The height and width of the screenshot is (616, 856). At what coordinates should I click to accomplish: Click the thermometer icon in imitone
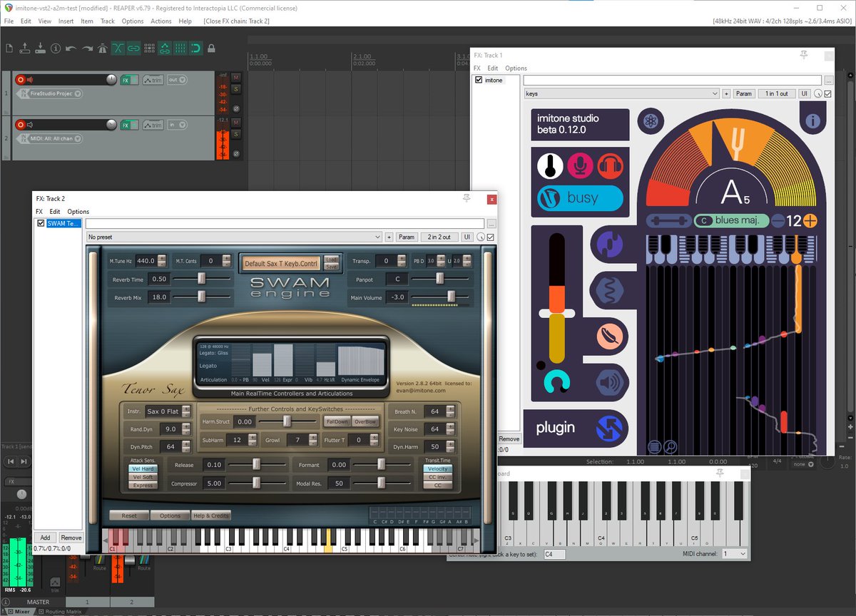[x=550, y=165]
